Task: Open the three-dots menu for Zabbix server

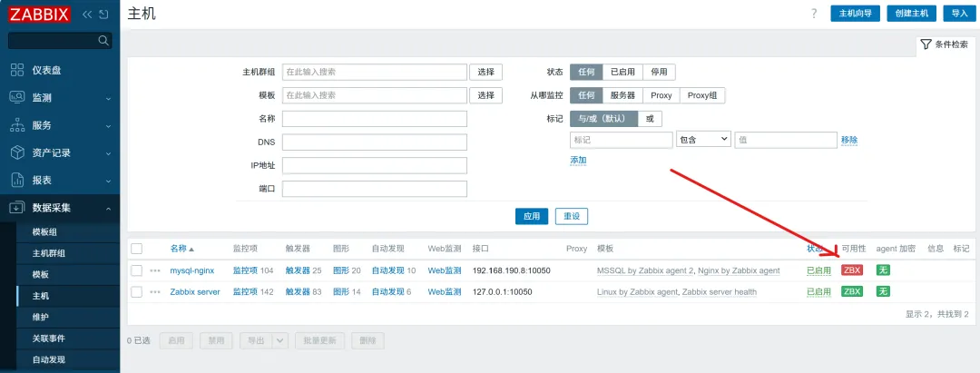Action: pyautogui.click(x=155, y=292)
